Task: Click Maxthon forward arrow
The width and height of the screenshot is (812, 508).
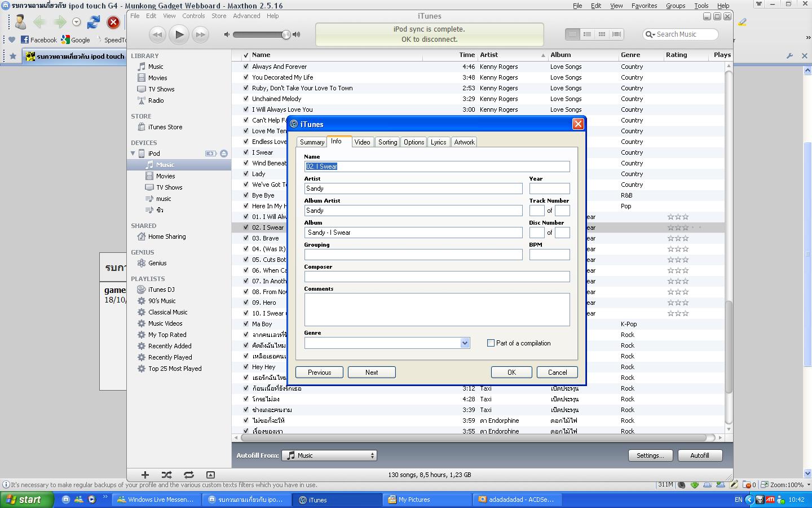Action: pos(59,22)
